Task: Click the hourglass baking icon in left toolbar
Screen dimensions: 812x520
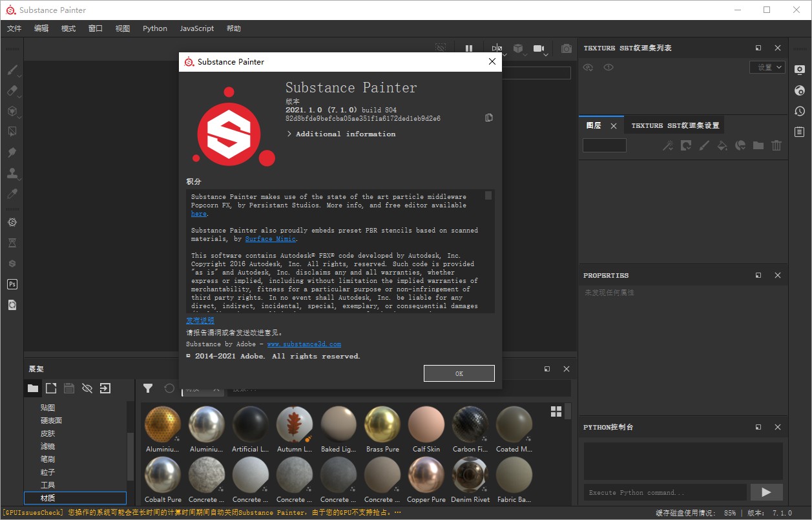Action: [12, 243]
